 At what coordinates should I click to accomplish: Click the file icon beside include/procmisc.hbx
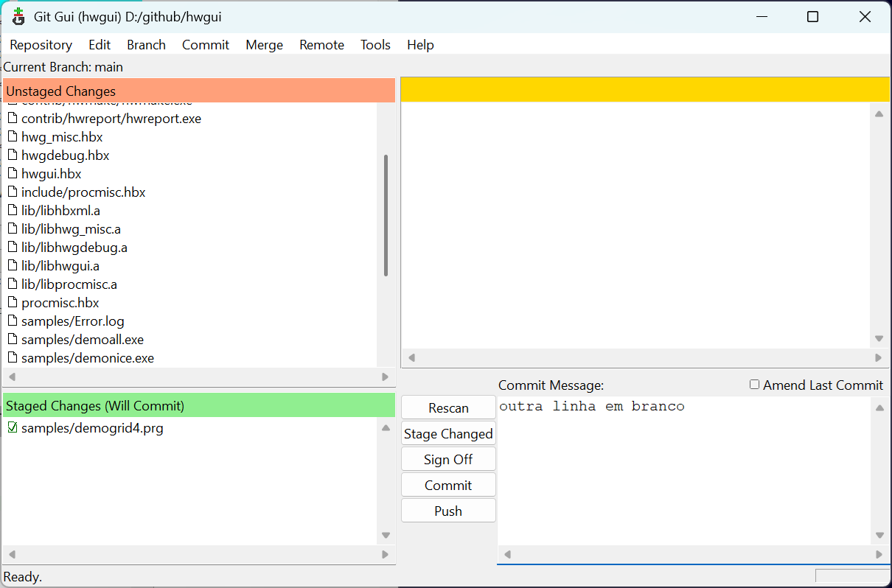point(13,192)
